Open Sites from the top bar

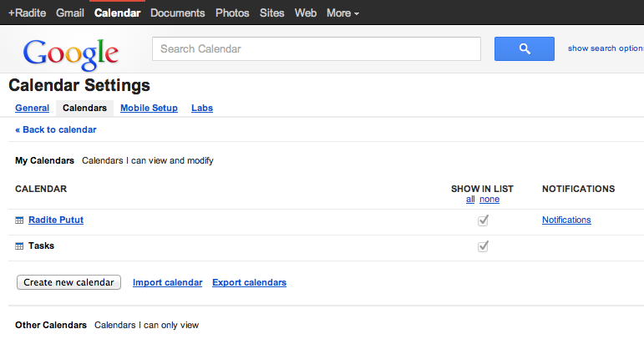[x=272, y=13]
